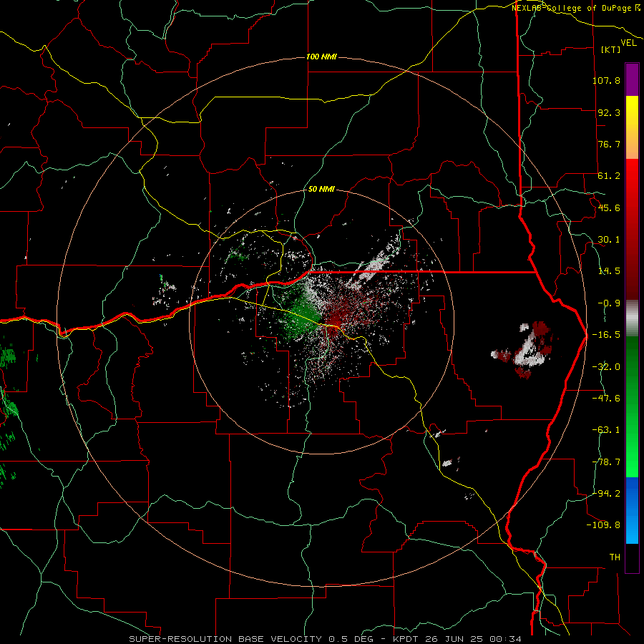Click the 92.3 scale value
Screen dimensions: 644x644
click(609, 112)
